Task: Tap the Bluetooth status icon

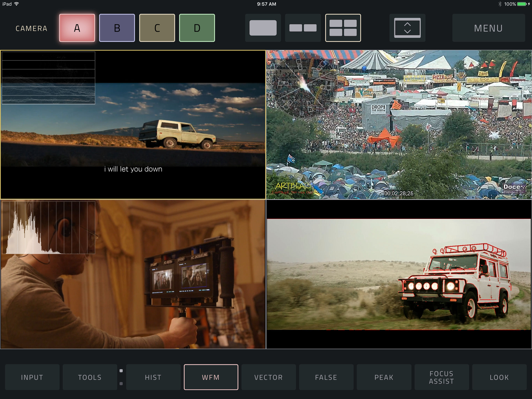Action: tap(500, 4)
